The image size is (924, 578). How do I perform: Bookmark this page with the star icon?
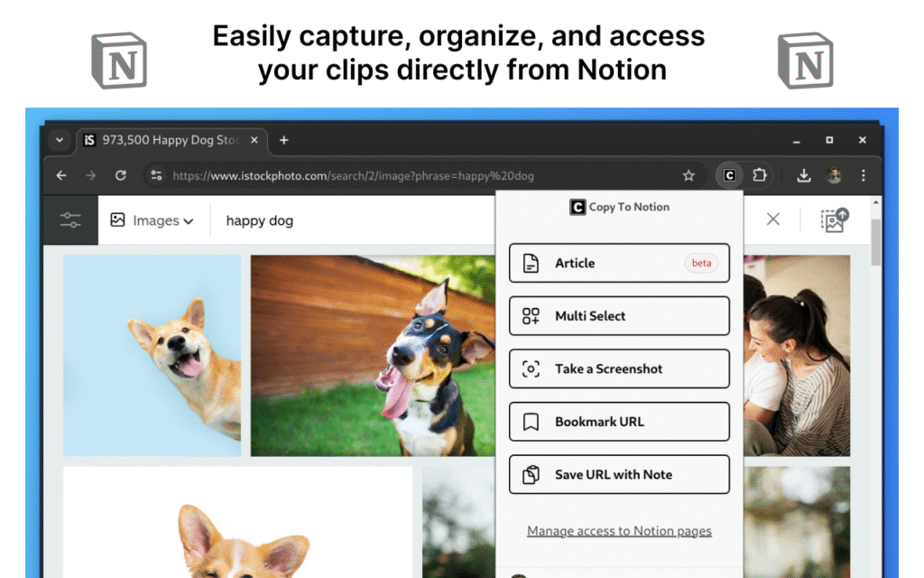click(688, 176)
